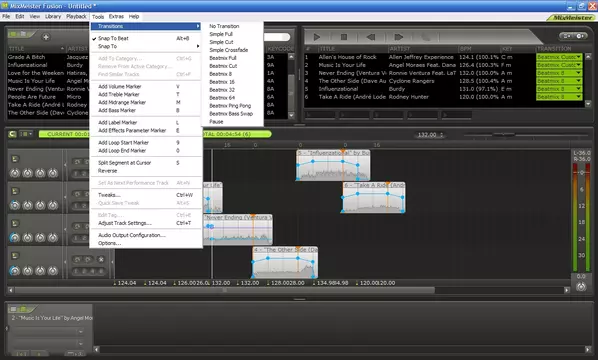Play the playlist with the play button
The width and height of the screenshot is (598, 360).
coord(317,37)
